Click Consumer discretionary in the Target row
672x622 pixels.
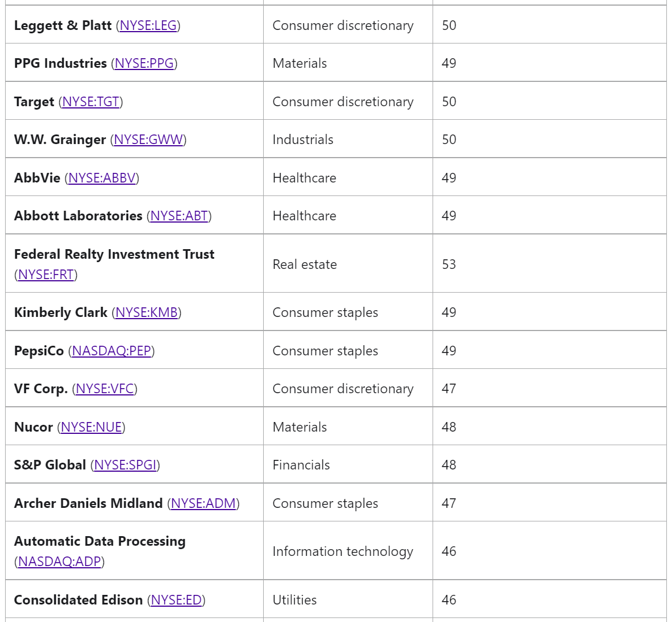pyautogui.click(x=343, y=102)
